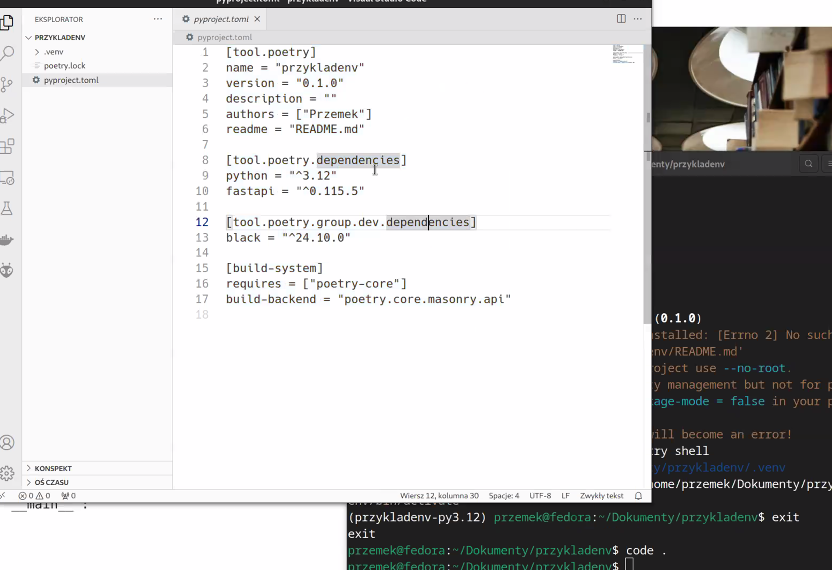Click 'python = "^3.12"' line

pyautogui.click(x=281, y=176)
